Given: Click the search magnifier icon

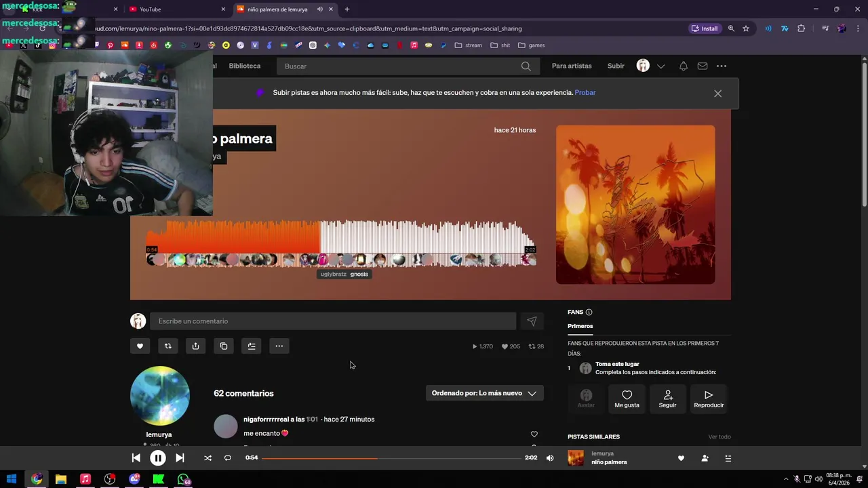Looking at the screenshot, I should point(526,66).
